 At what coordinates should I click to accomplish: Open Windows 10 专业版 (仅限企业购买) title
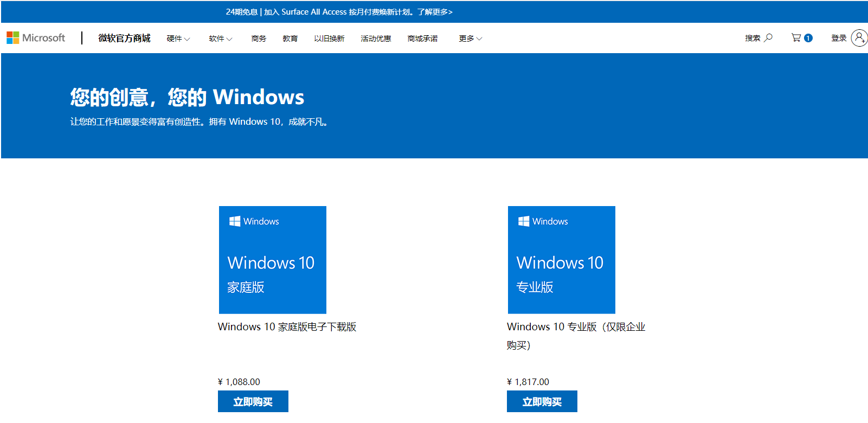[x=576, y=336]
